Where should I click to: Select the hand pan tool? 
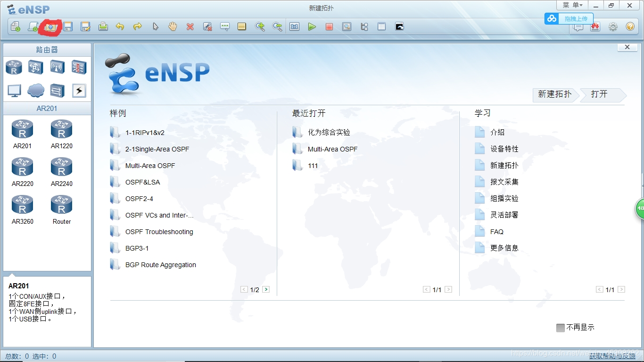click(173, 27)
